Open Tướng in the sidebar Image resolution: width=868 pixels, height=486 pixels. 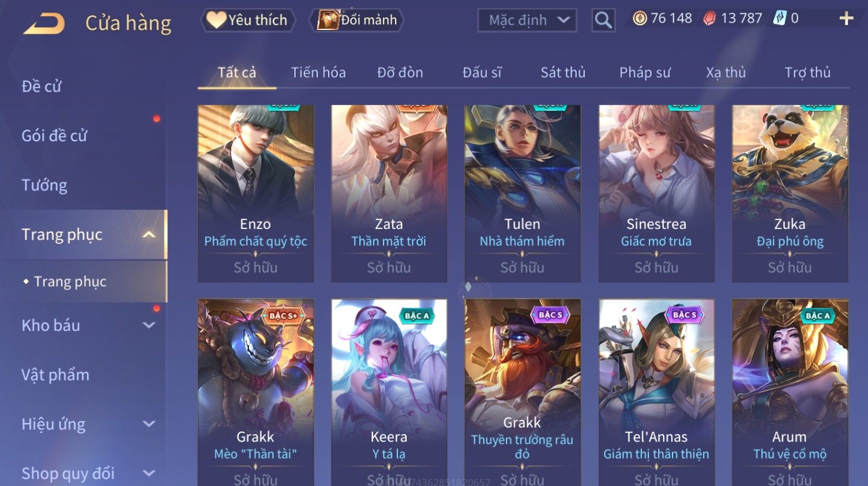pyautogui.click(x=44, y=185)
